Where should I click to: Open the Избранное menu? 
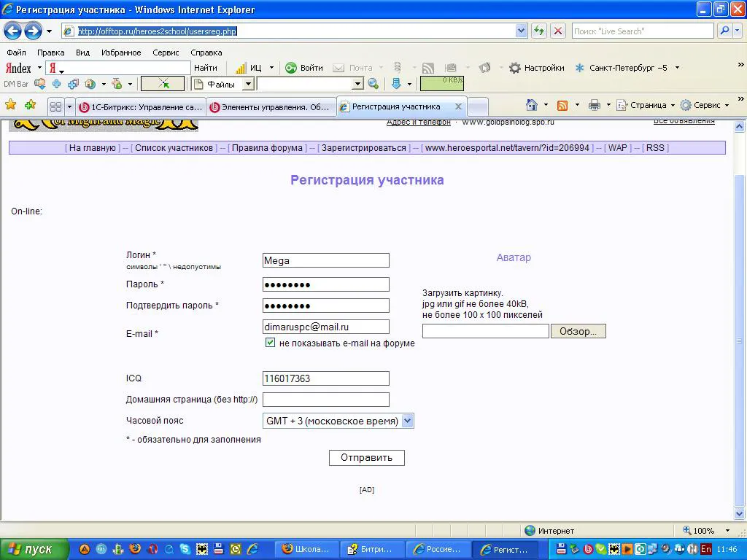pyautogui.click(x=121, y=52)
